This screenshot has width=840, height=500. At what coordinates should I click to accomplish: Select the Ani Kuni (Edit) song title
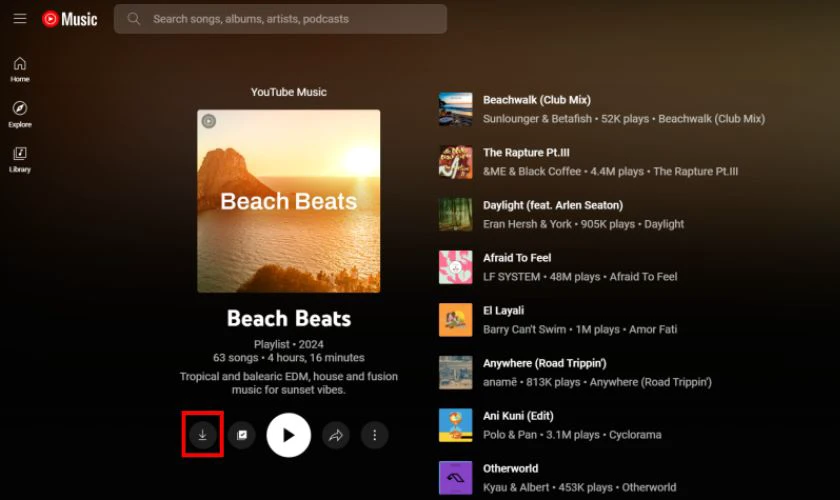click(518, 415)
